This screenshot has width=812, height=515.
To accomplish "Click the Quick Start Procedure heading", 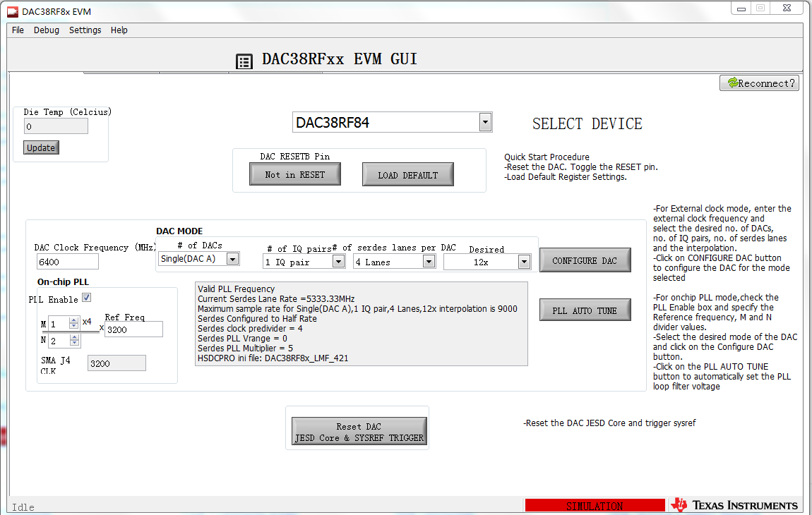I will coord(547,157).
